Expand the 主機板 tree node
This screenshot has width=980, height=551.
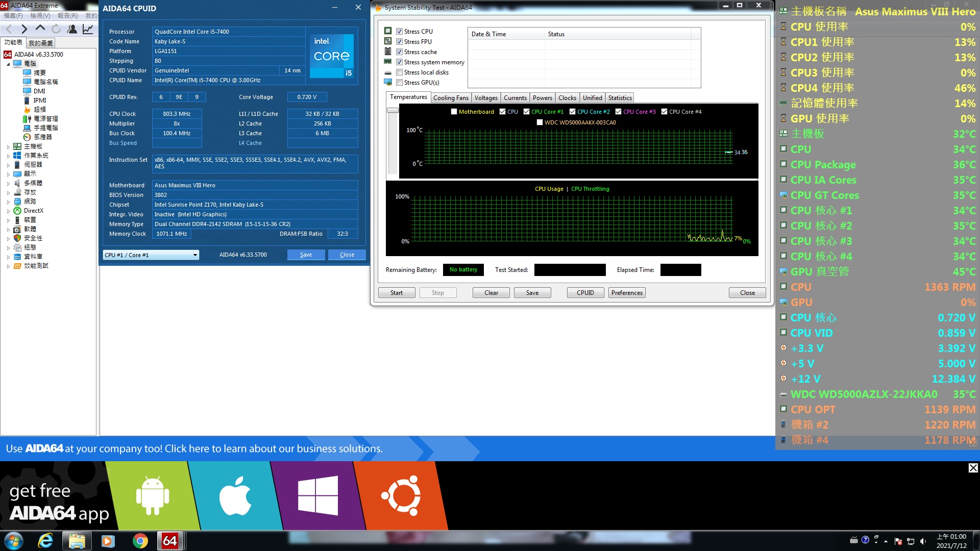pyautogui.click(x=8, y=147)
